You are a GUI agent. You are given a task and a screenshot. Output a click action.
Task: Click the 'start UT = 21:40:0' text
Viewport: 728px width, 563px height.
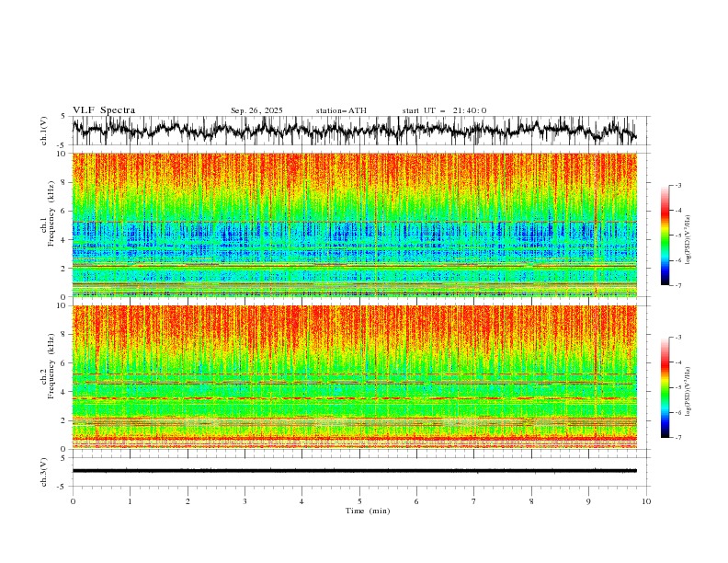(x=444, y=110)
